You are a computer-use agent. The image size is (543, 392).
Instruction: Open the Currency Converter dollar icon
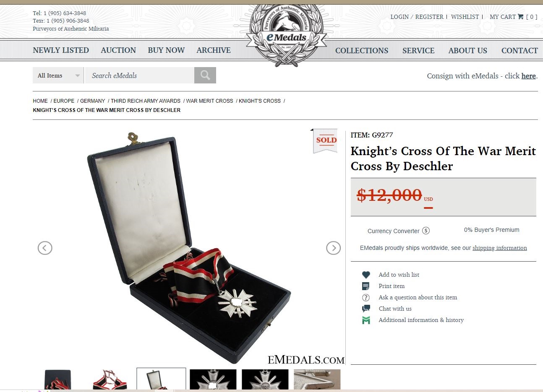pyautogui.click(x=426, y=231)
